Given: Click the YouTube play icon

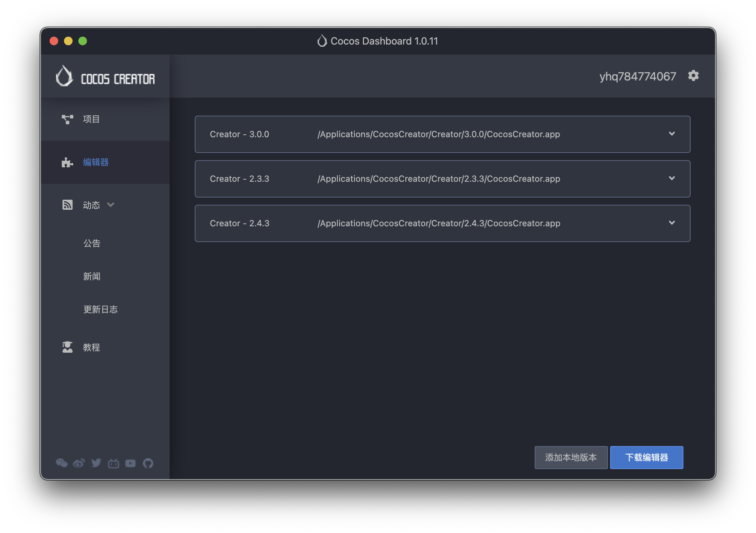Looking at the screenshot, I should 130,463.
